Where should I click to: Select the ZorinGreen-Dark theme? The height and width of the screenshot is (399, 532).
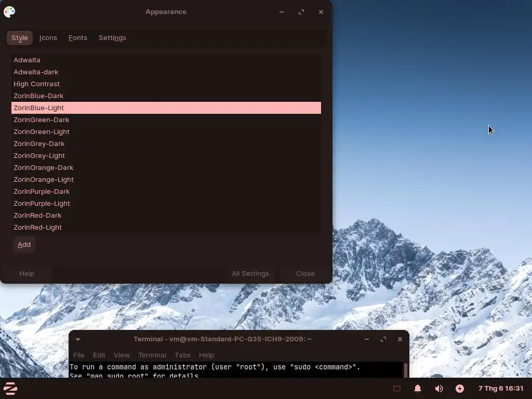(166, 120)
